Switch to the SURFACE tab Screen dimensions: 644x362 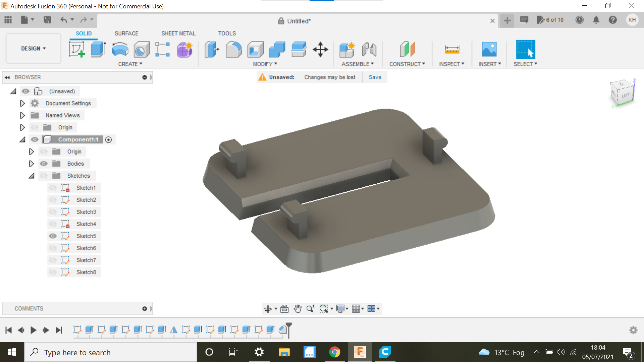tap(126, 34)
